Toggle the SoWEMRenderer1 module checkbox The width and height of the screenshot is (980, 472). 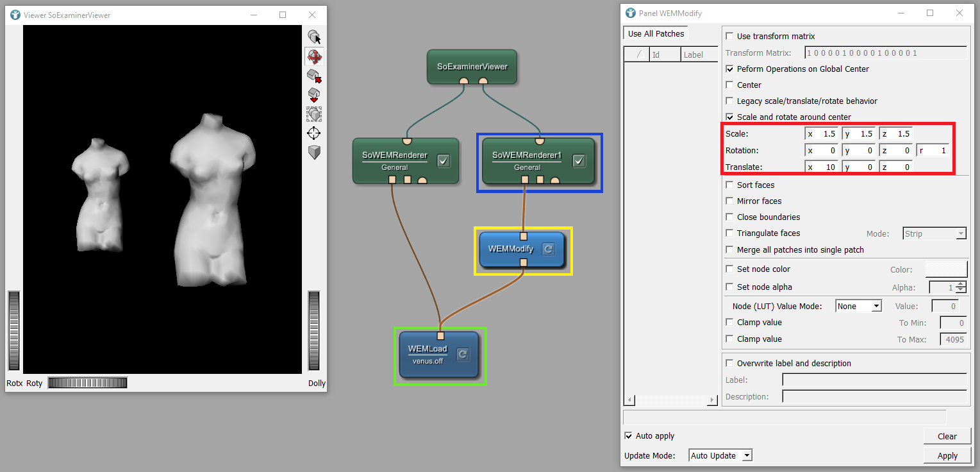579,161
